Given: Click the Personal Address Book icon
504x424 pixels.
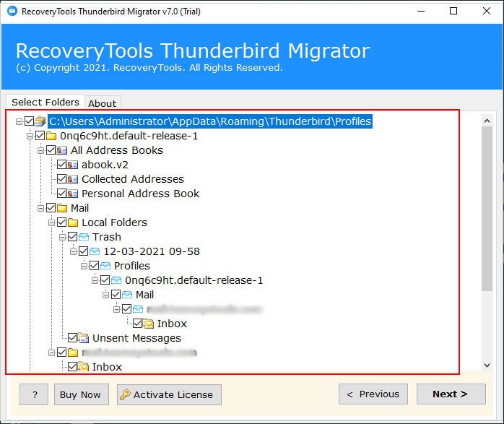Looking at the screenshot, I should 73,194.
